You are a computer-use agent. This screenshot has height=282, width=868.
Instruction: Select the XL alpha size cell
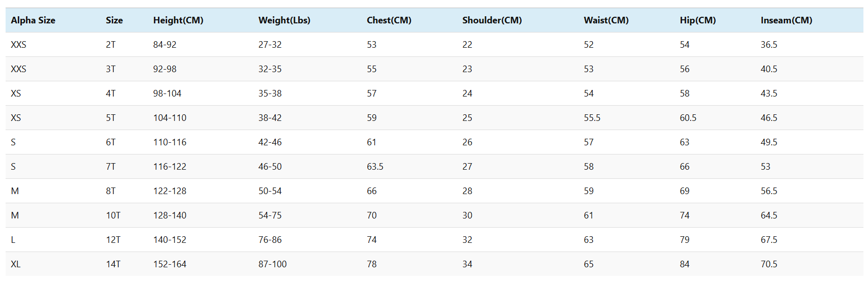tap(16, 264)
